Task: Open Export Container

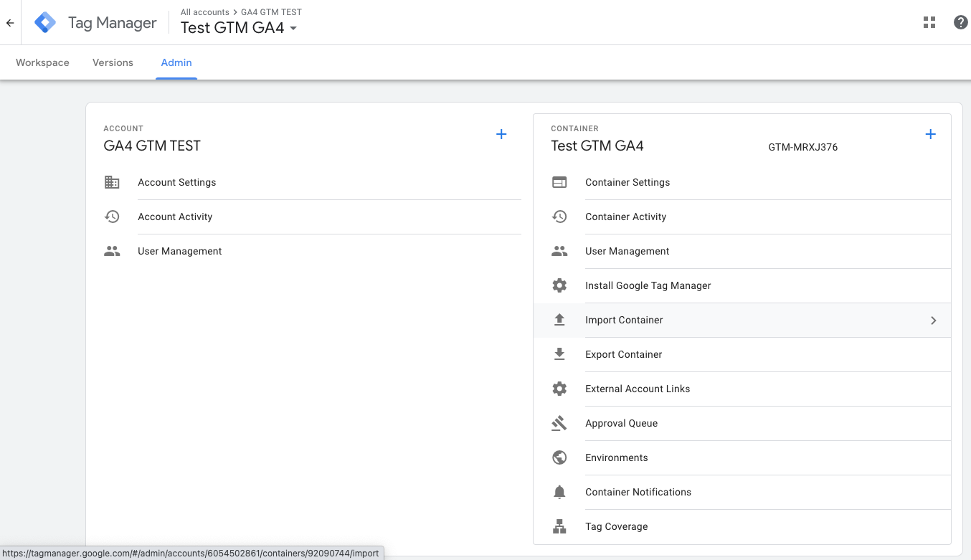Action: click(x=742, y=354)
